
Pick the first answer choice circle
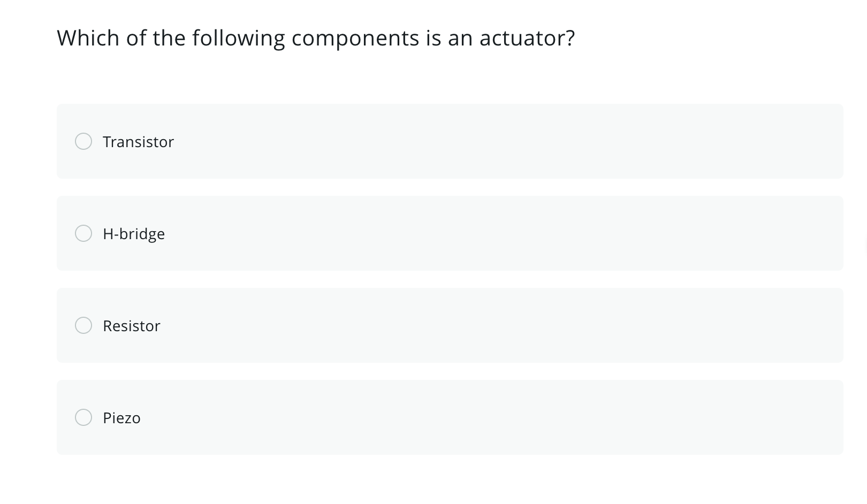(x=83, y=141)
